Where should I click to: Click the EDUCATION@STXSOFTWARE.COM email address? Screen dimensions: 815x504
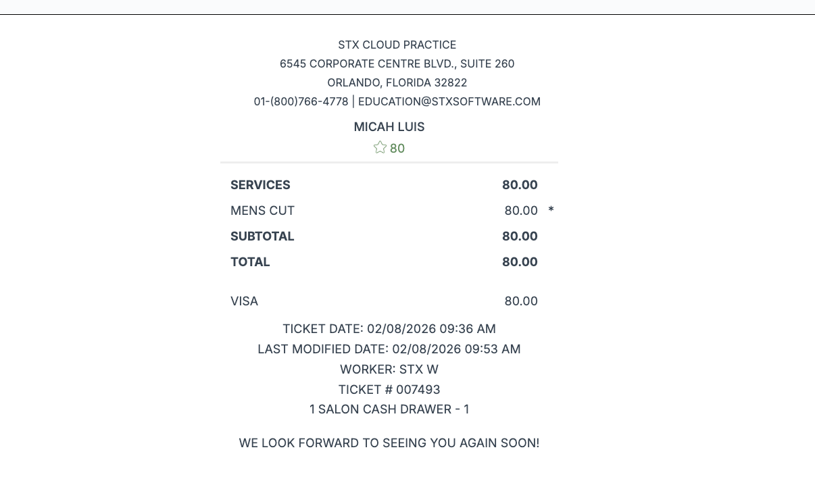[x=449, y=101]
